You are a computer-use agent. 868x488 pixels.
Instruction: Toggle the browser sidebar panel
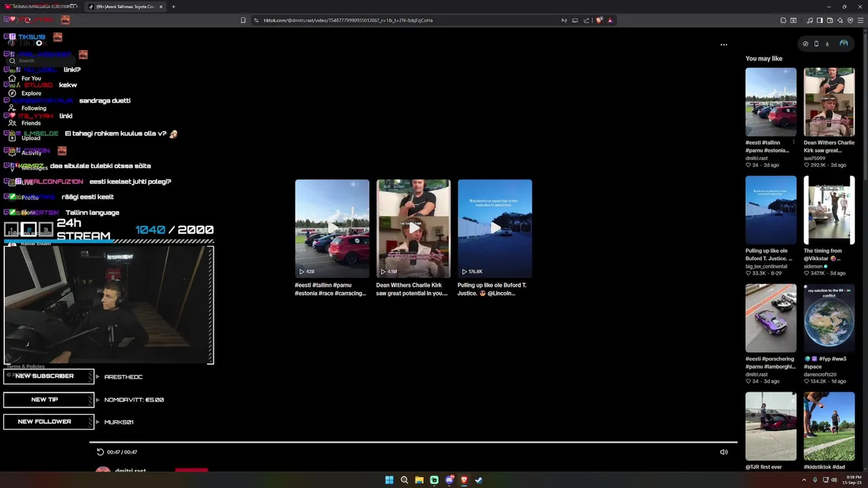point(819,20)
